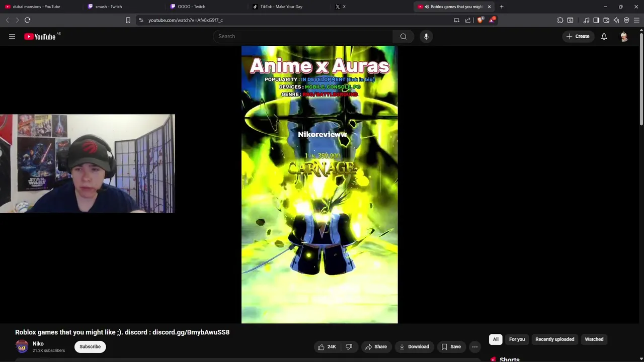Open browser extensions puzzle icon
This screenshot has width=644, height=362.
(560, 20)
